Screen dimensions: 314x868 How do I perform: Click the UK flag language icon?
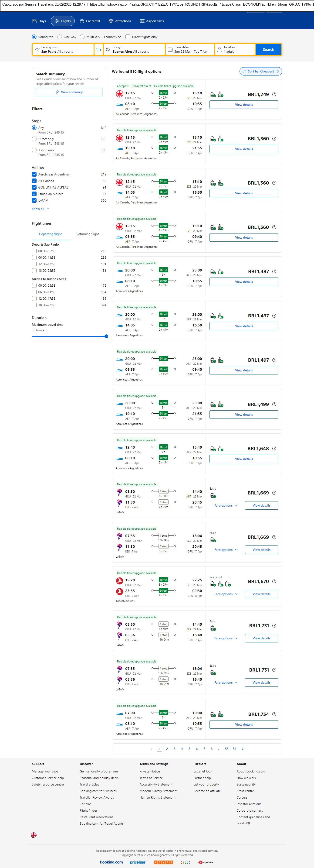tap(34, 835)
